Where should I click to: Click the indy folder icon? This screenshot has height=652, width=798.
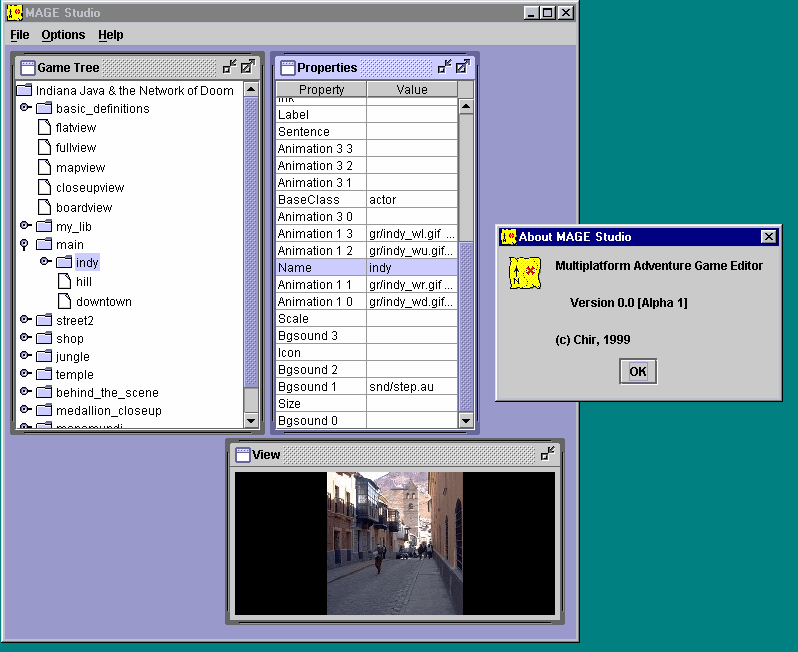click(x=64, y=262)
